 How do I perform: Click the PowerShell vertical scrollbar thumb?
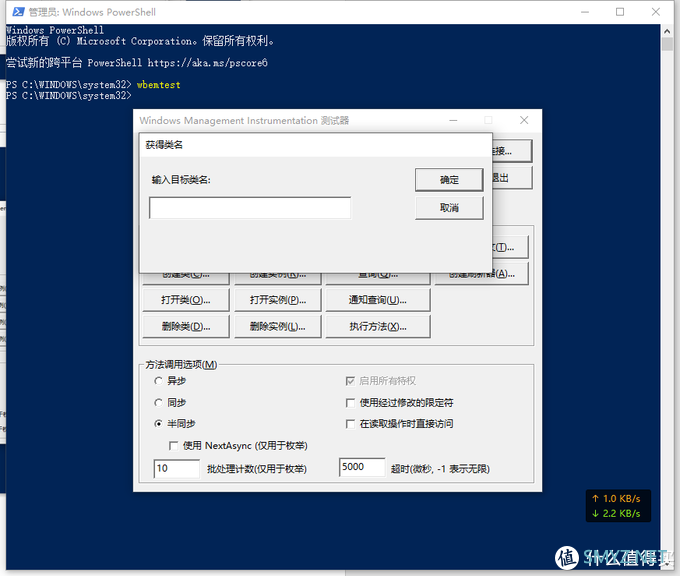(x=667, y=44)
